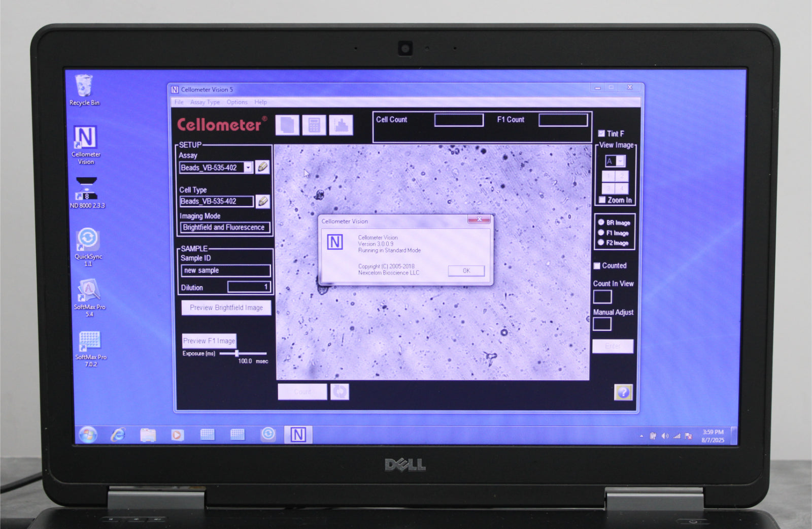Open SoftMax Pro 5.4 desktop shortcut
The image size is (812, 529).
(89, 298)
